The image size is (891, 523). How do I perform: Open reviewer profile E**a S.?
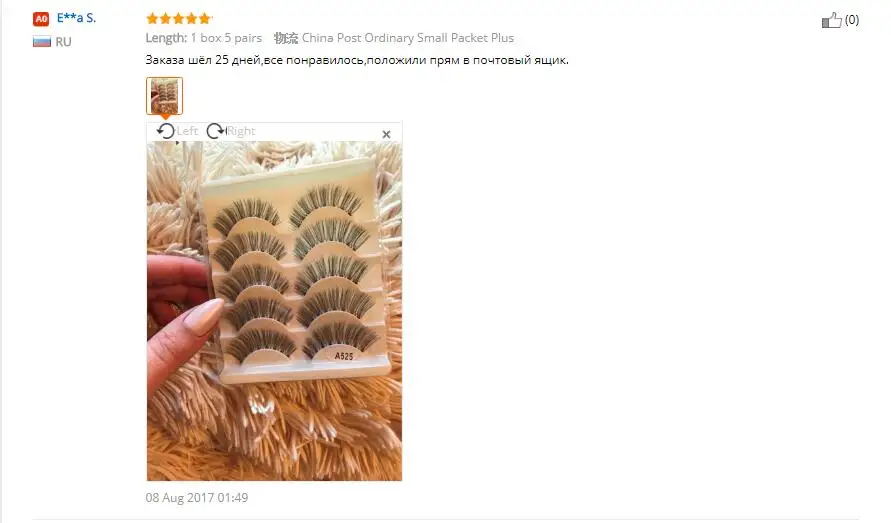(x=76, y=18)
